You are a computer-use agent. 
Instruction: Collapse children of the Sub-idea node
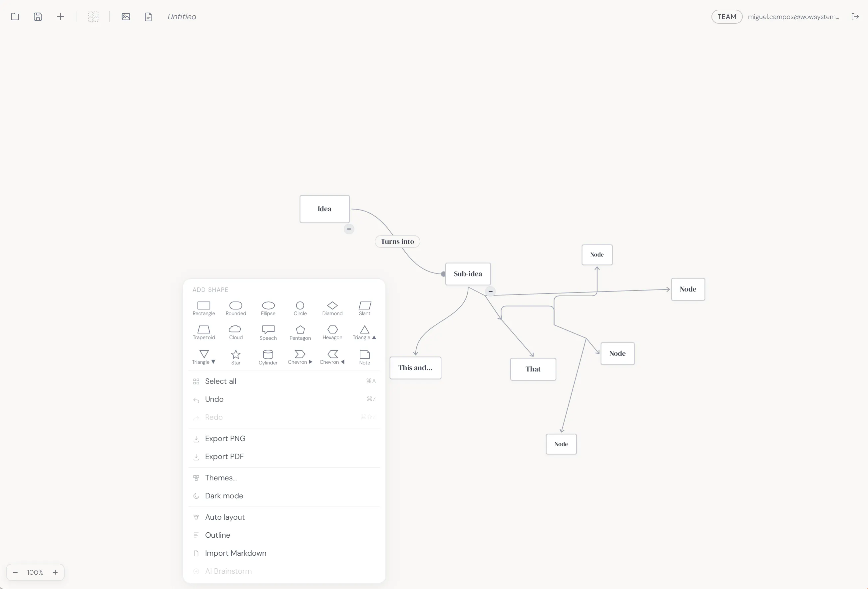[x=490, y=291]
